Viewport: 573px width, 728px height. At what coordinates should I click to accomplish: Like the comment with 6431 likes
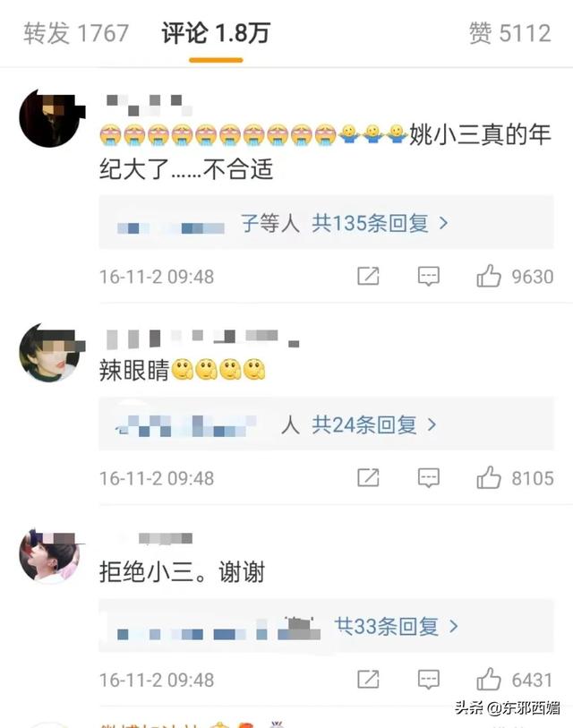(x=489, y=680)
